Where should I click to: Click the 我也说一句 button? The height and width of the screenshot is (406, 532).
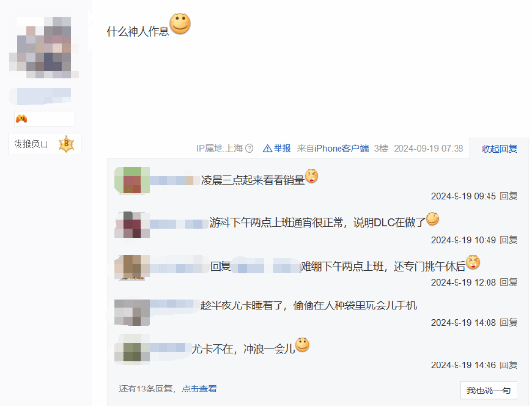[x=488, y=391]
